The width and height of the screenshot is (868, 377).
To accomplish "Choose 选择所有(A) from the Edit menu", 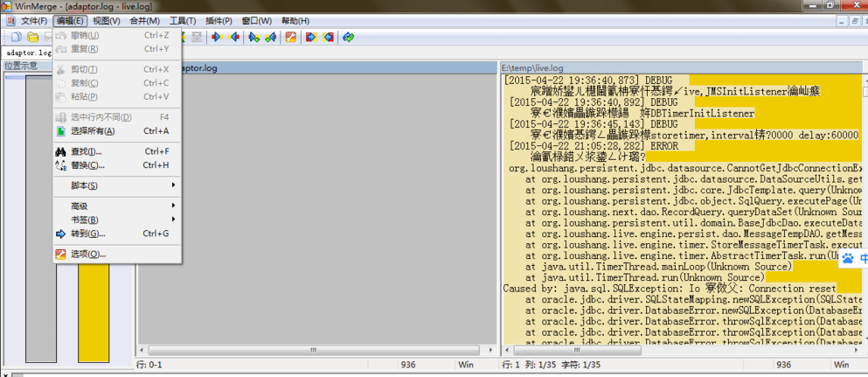I will tap(117, 131).
